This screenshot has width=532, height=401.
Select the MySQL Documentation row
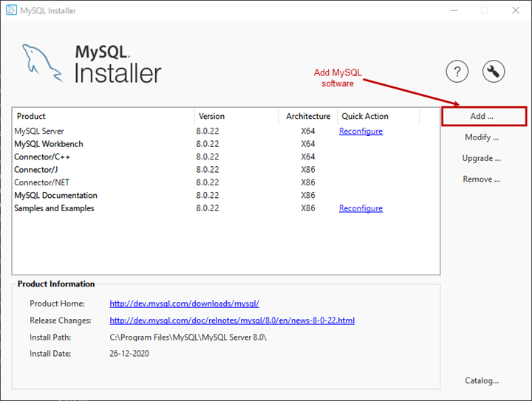pyautogui.click(x=226, y=196)
